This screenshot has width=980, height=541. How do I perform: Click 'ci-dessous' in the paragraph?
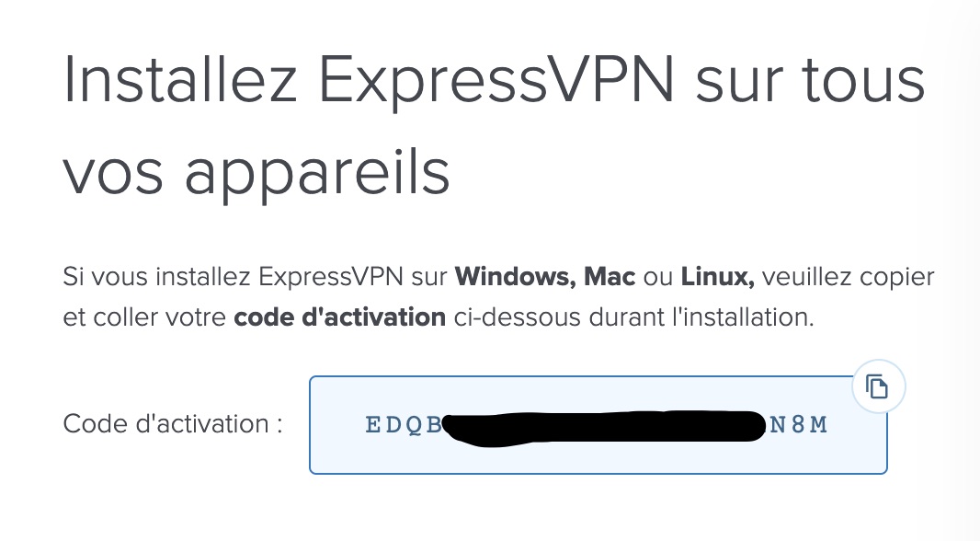pyautogui.click(x=518, y=317)
